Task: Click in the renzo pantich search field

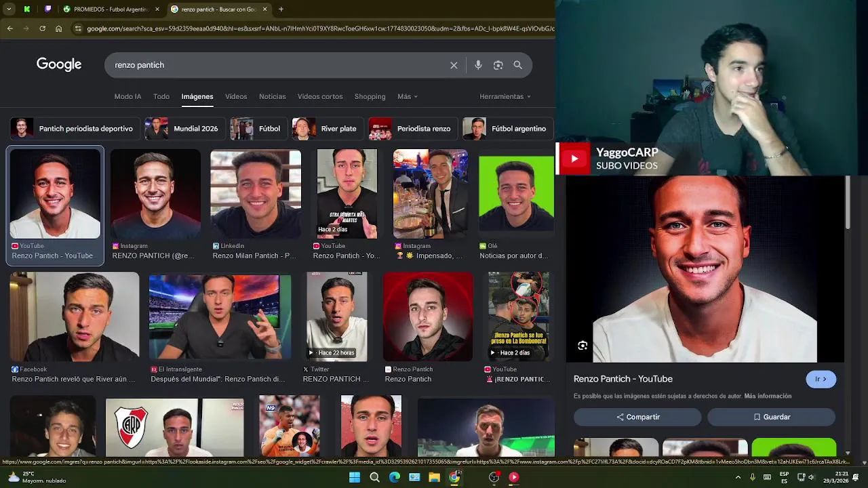Action: click(278, 65)
